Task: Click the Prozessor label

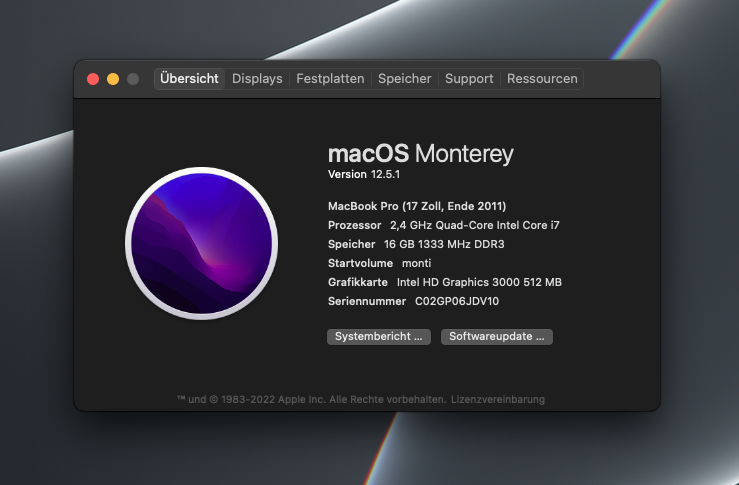Action: [x=354, y=225]
